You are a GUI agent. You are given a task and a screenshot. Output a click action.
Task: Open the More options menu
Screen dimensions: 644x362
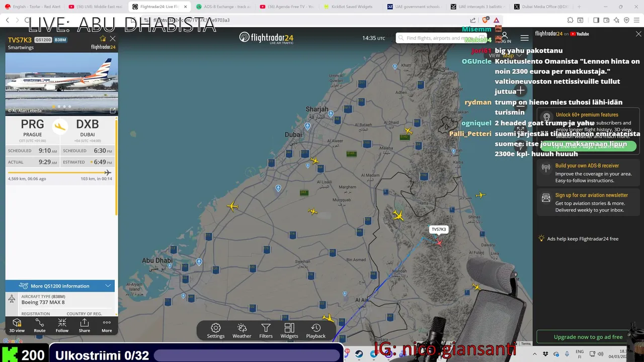107,325
